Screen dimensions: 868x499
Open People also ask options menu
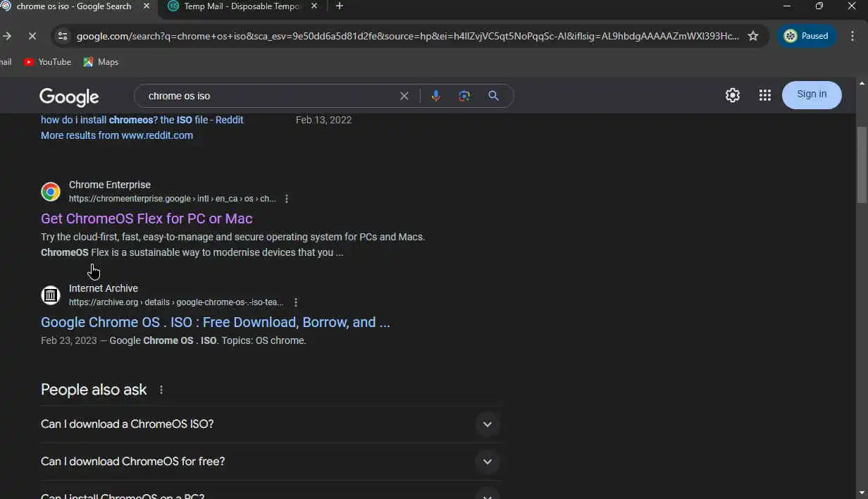click(x=161, y=390)
